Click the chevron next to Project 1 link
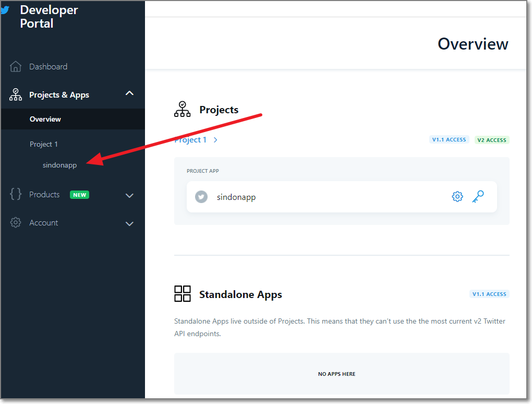532x404 pixels. 215,140
